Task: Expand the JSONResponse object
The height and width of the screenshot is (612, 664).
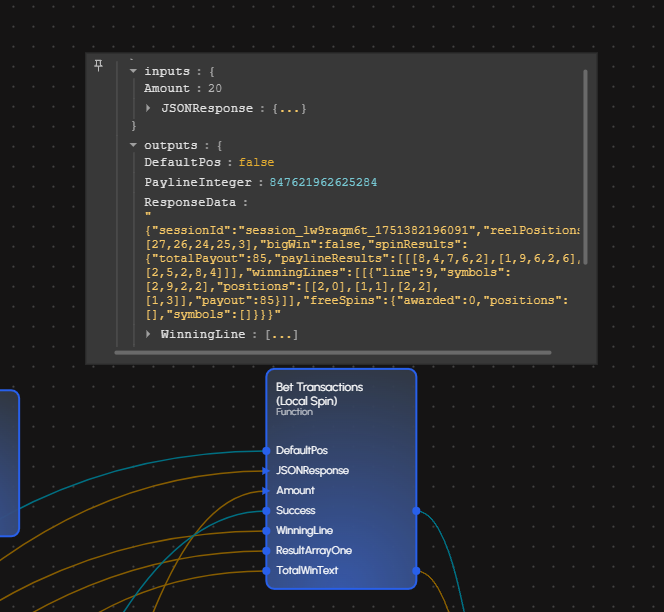Action: coord(148,108)
